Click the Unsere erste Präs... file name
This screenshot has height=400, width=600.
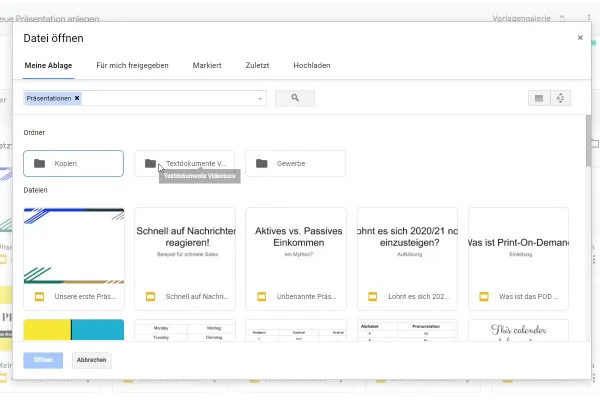pyautogui.click(x=85, y=297)
